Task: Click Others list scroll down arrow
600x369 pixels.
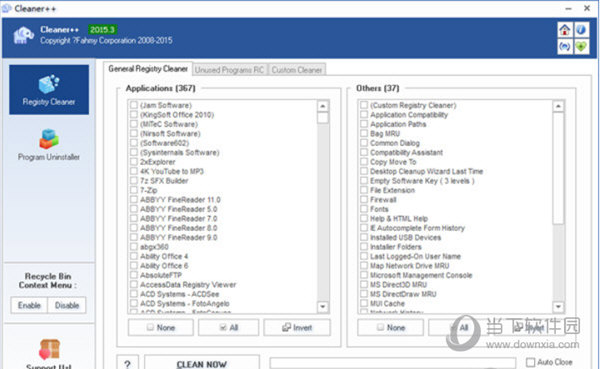Action: click(x=558, y=307)
